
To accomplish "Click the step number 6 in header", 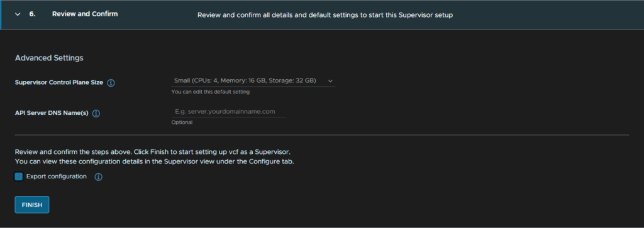I will [x=32, y=14].
